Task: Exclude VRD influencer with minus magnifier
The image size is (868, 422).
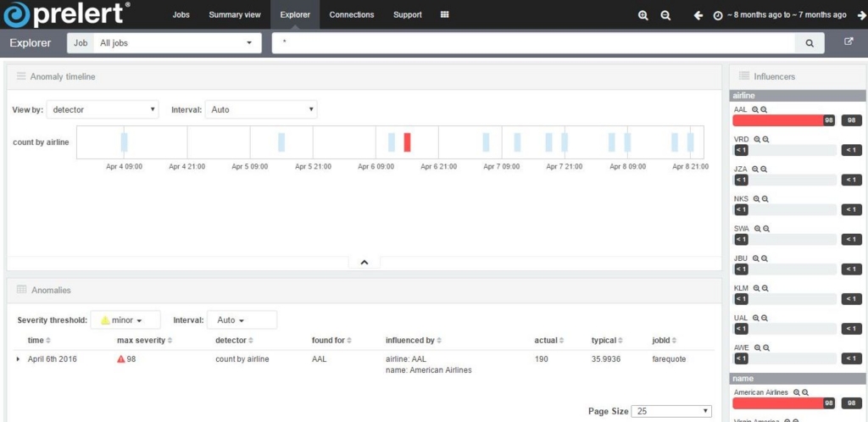Action: coord(765,139)
